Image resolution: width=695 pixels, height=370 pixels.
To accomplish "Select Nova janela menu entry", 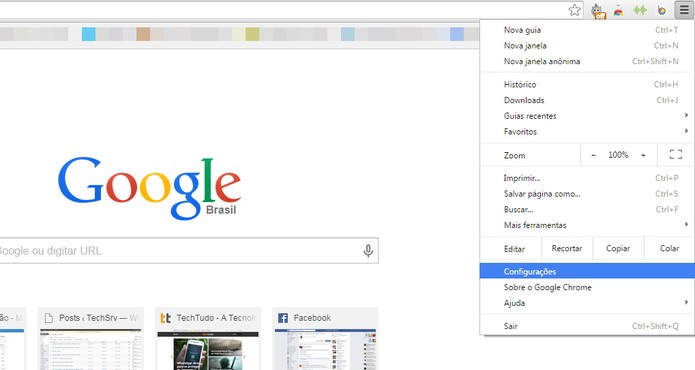I will [587, 46].
